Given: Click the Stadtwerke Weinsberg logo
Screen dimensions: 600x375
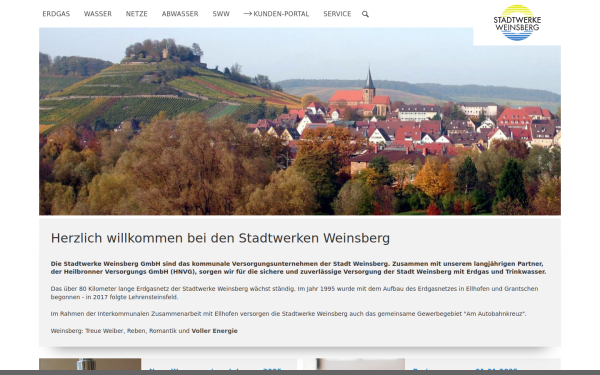Looking at the screenshot, I should pyautogui.click(x=517, y=23).
